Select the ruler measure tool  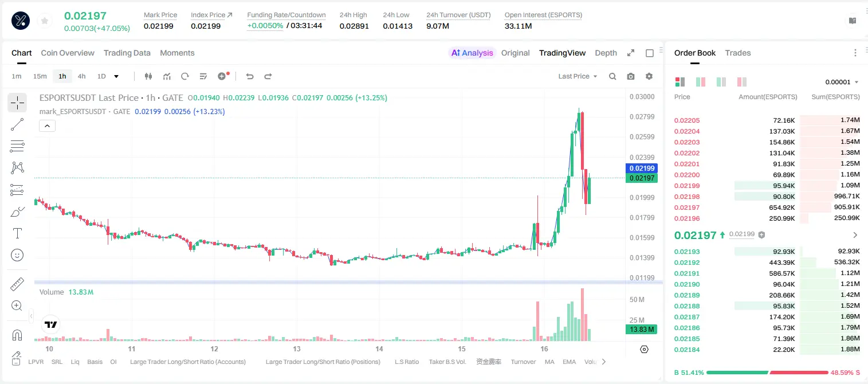(x=17, y=284)
